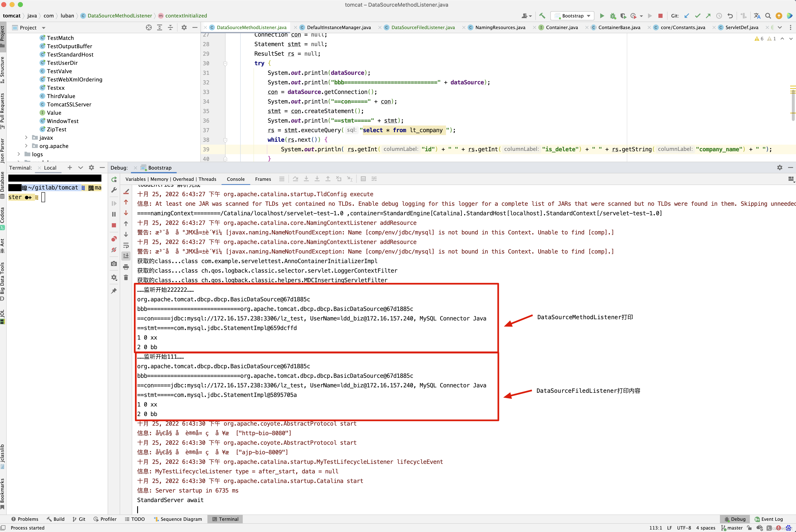
Task: Switch to the Frames tab in debugger
Action: coord(263,179)
